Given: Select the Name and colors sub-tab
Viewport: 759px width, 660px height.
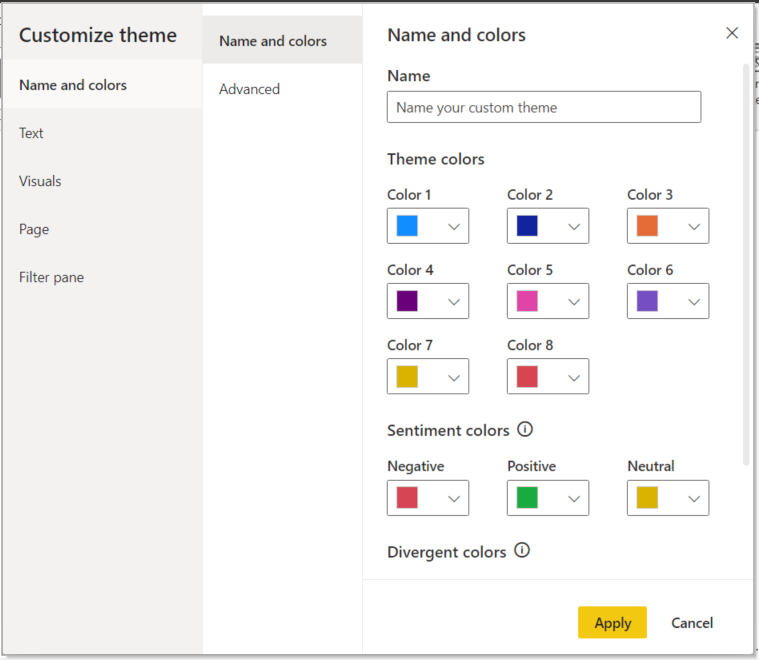Looking at the screenshot, I should pos(282,40).
